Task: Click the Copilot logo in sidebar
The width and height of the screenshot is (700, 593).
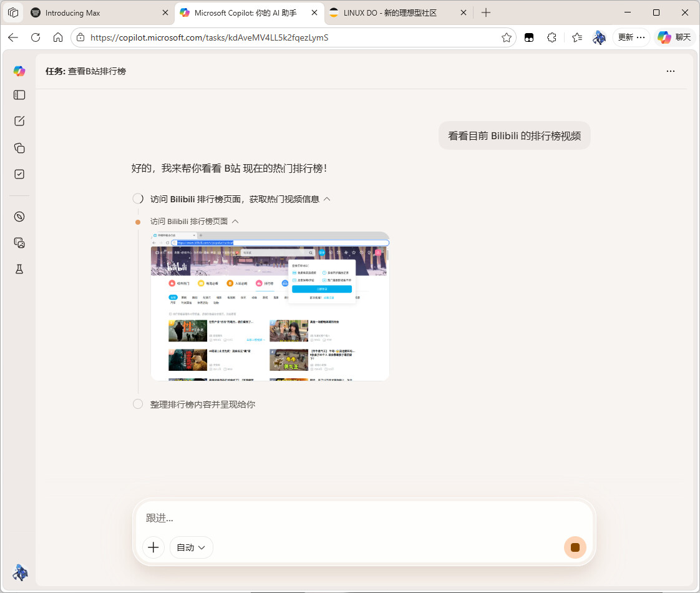Action: coord(19,71)
